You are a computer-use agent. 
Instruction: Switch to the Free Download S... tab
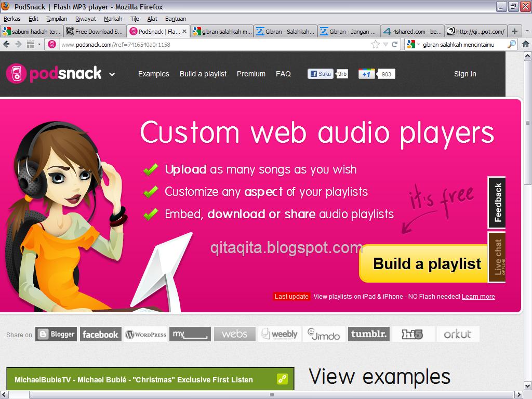(95, 32)
